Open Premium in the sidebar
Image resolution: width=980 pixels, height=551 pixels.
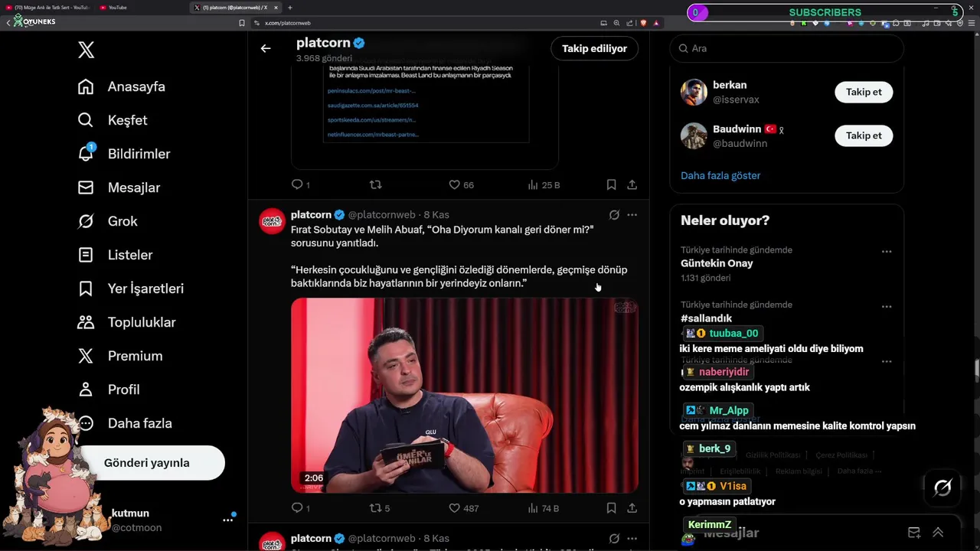pyautogui.click(x=120, y=356)
